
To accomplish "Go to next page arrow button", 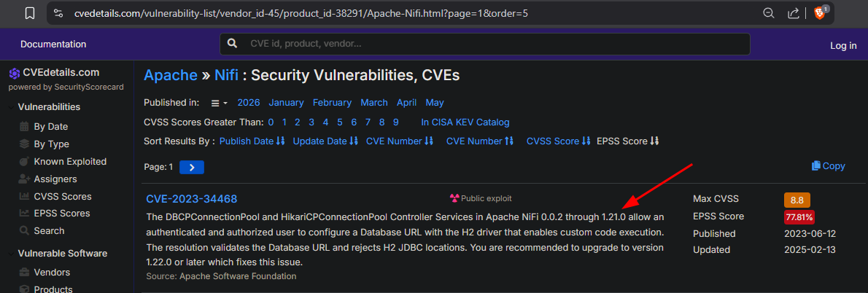I will [192, 167].
